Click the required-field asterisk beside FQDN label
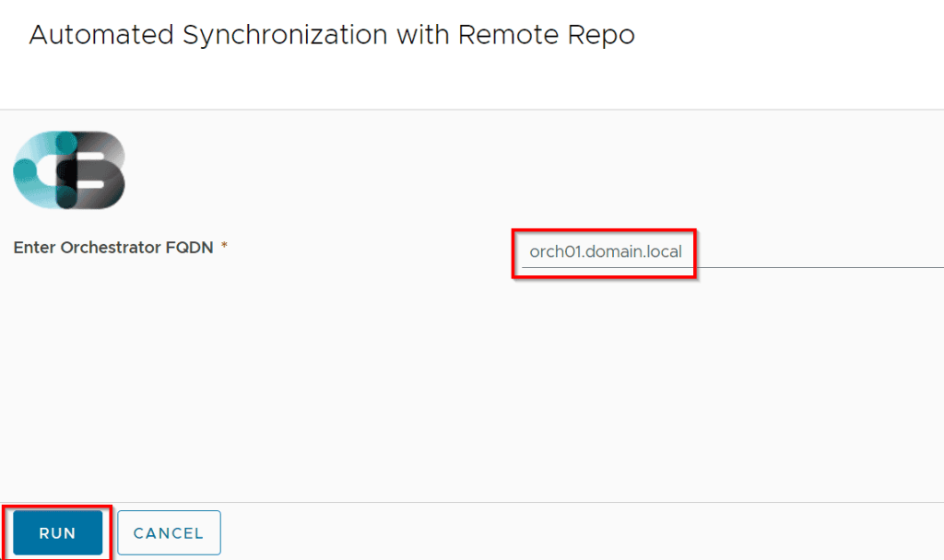The image size is (944, 560). click(x=224, y=248)
